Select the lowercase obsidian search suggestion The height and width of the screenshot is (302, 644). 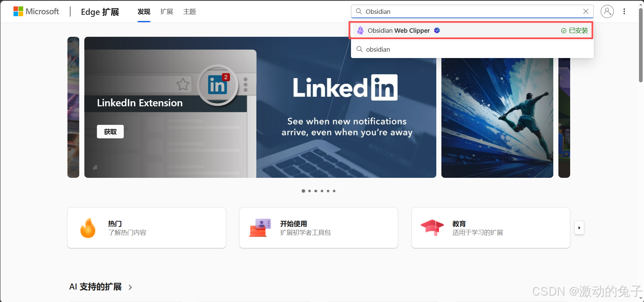472,49
